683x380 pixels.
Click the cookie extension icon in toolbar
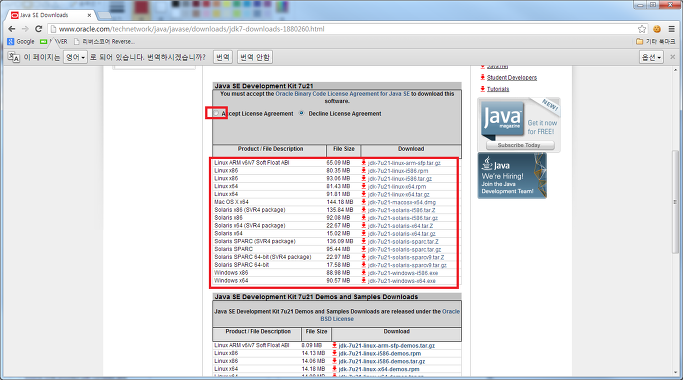[x=657, y=29]
